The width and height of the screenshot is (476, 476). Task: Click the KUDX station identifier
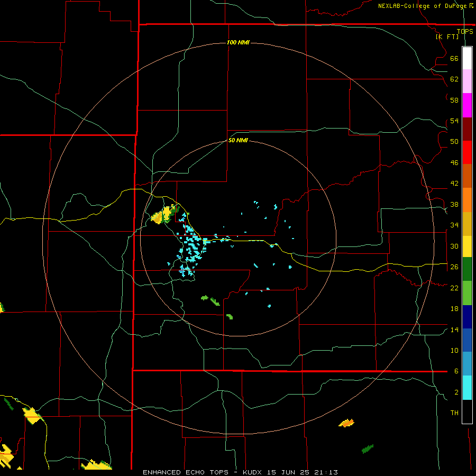(253, 472)
